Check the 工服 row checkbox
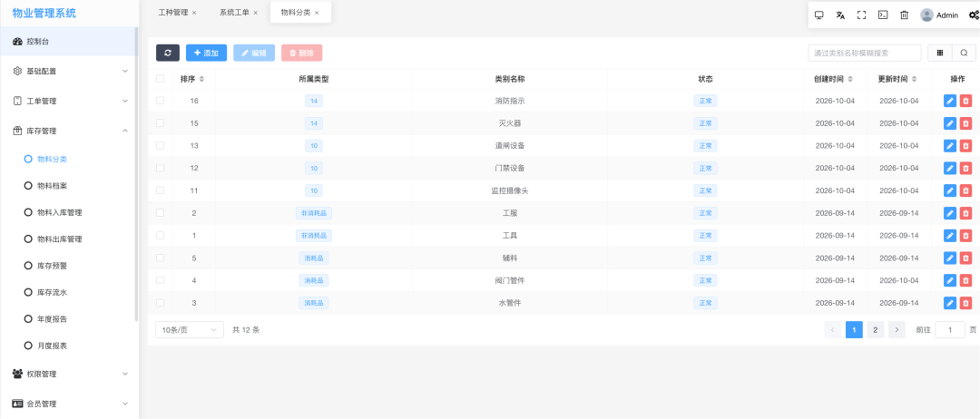The height and width of the screenshot is (419, 980). click(160, 213)
